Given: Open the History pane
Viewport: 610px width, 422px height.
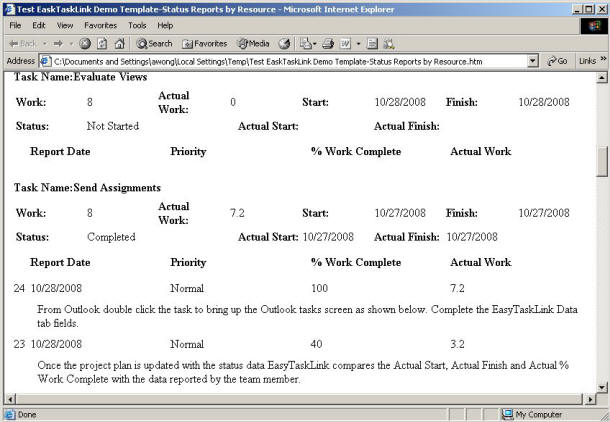Looking at the screenshot, I should click(284, 44).
